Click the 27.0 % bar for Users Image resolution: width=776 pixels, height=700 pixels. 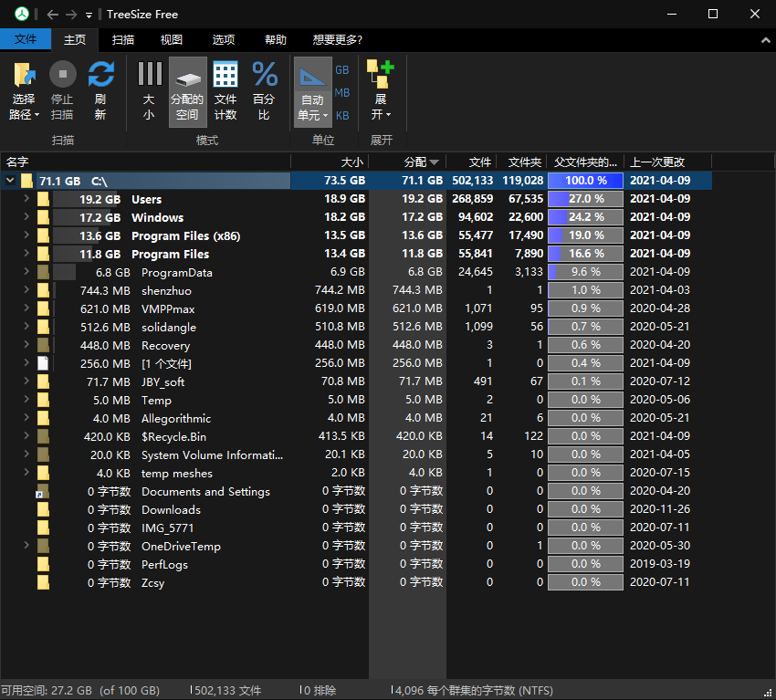point(585,199)
